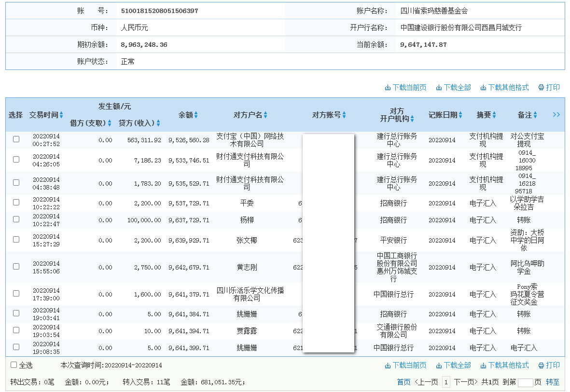Sort 对方开户机构 column with its arrows
The height and width of the screenshot is (392, 570).
(x=412, y=119)
